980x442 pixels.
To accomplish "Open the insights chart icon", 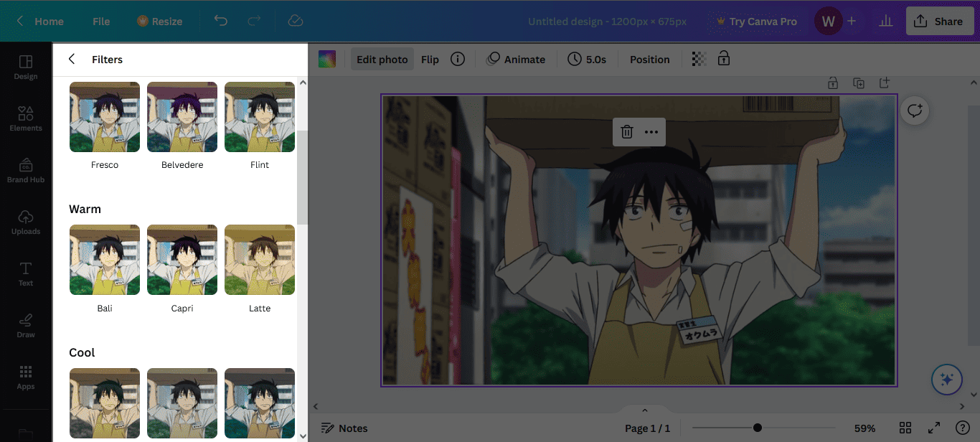I will [x=885, y=21].
